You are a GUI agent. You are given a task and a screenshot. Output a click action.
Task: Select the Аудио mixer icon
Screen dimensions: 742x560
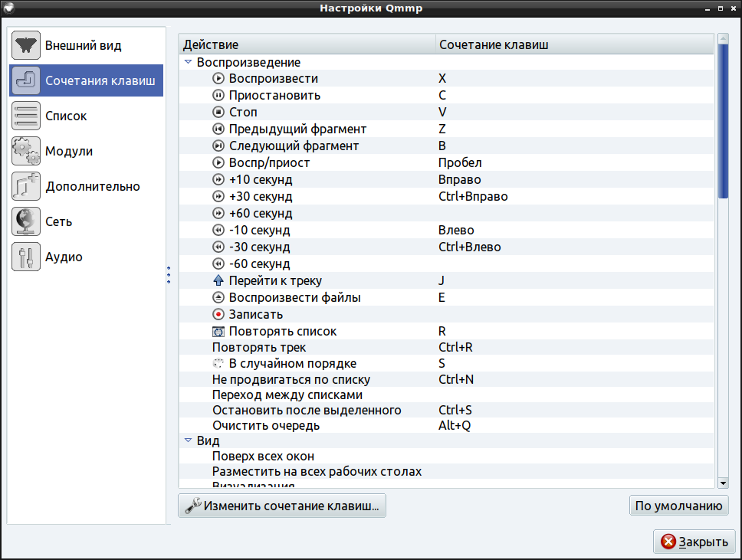pyautogui.click(x=26, y=257)
